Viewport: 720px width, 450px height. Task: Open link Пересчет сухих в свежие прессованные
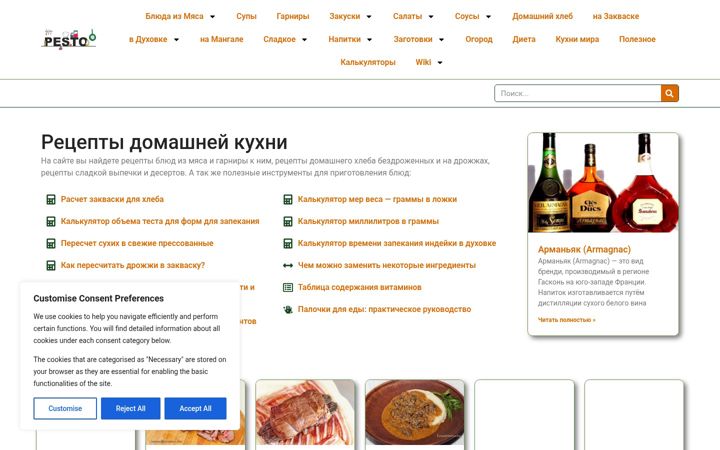137,243
